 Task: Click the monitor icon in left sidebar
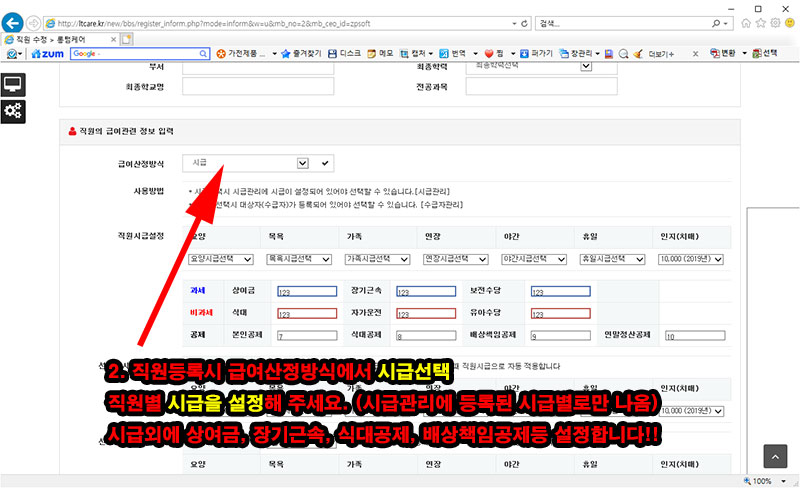point(14,85)
